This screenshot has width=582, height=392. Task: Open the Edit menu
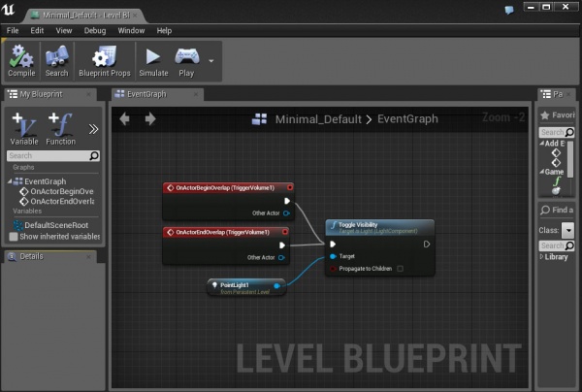pyautogui.click(x=37, y=30)
